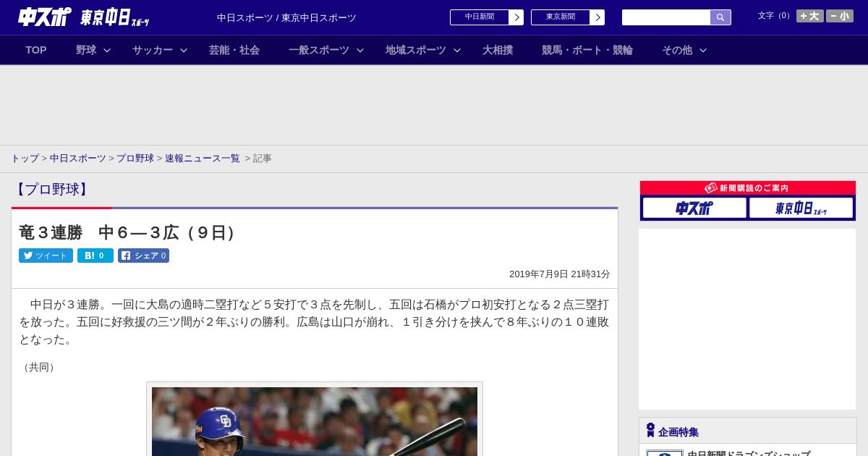Expand the 野球 dropdown chevron
This screenshot has width=868, height=456.
pyautogui.click(x=107, y=50)
